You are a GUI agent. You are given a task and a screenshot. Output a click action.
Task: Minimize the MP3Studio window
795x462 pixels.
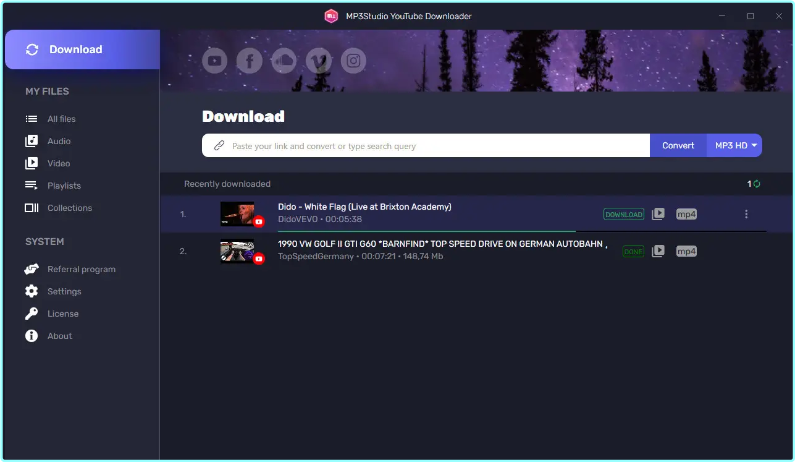click(x=722, y=16)
